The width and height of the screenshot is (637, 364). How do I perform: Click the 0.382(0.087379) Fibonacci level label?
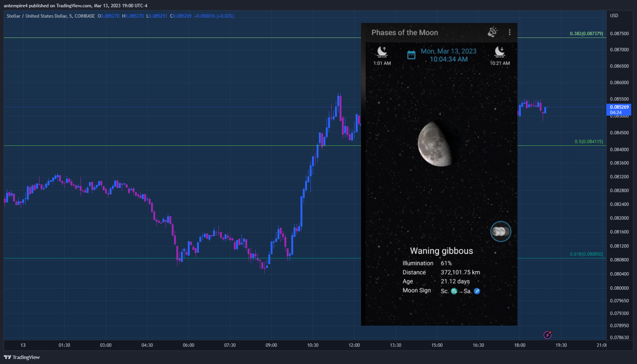[586, 34]
